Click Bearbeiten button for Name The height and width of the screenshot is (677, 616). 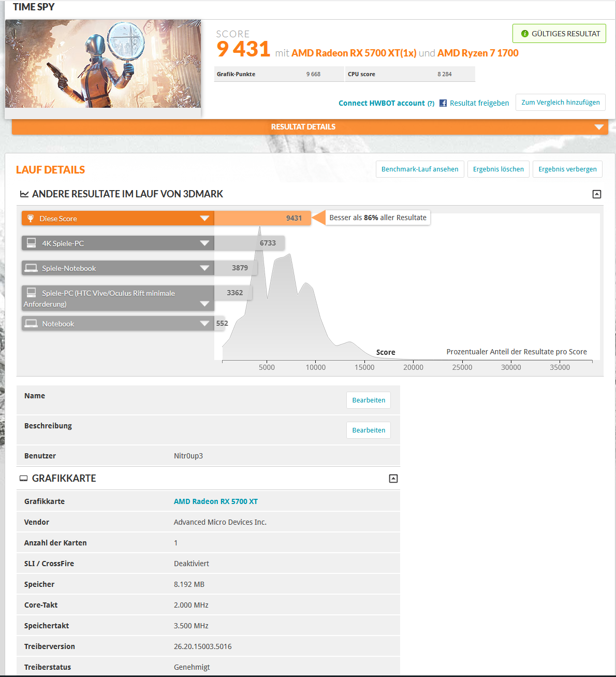pyautogui.click(x=369, y=400)
